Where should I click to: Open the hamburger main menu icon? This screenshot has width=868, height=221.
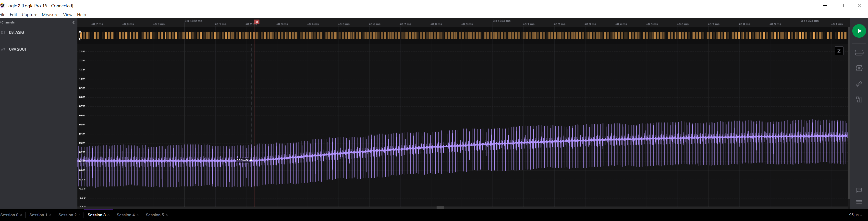(859, 202)
